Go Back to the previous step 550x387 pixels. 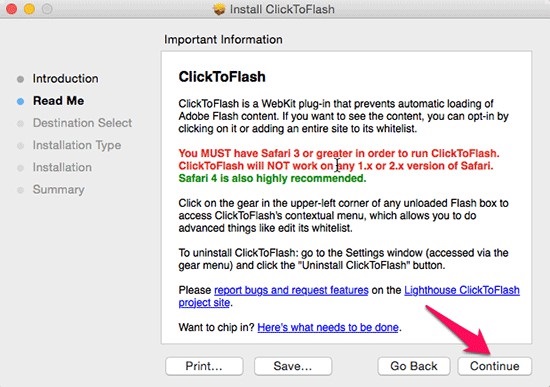pos(414,366)
